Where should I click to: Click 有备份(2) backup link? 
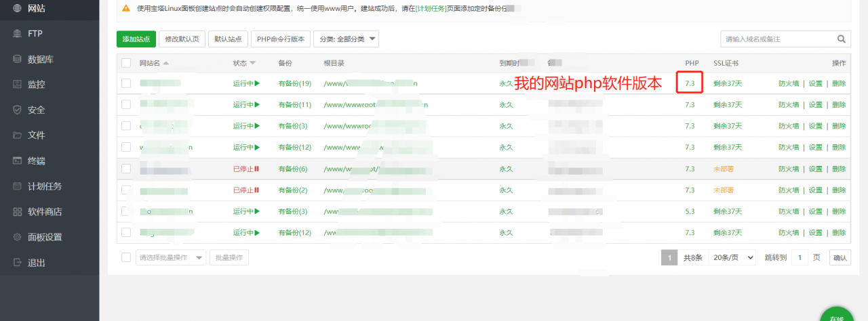point(293,190)
